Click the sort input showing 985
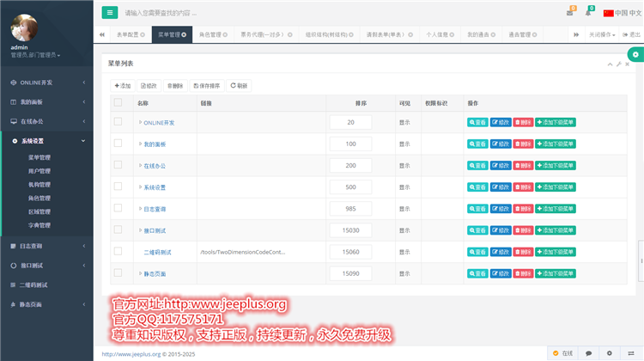This screenshot has width=644, height=361. pos(350,208)
